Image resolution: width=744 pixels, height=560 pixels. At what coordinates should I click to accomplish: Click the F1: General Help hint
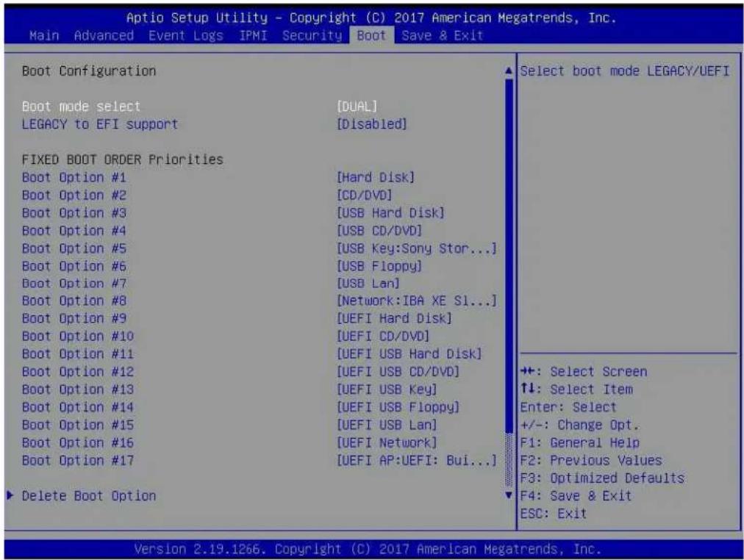[x=580, y=443]
